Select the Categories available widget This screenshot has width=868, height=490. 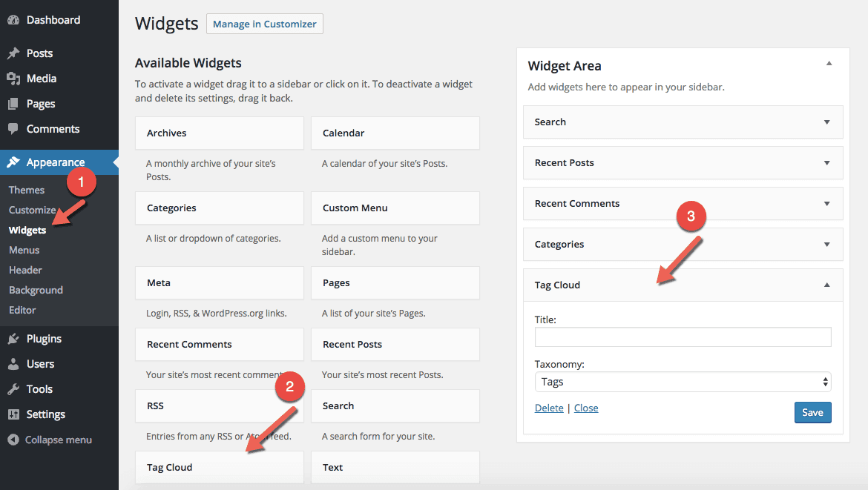[219, 208]
